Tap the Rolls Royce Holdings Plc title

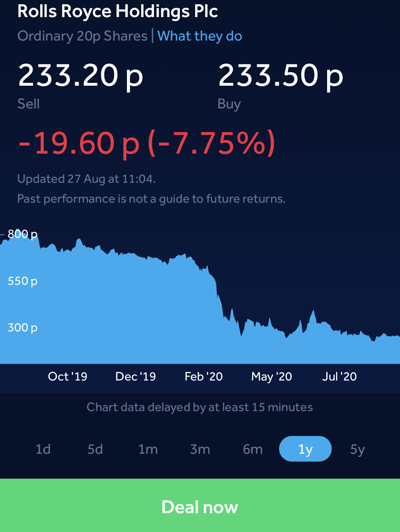(x=117, y=11)
